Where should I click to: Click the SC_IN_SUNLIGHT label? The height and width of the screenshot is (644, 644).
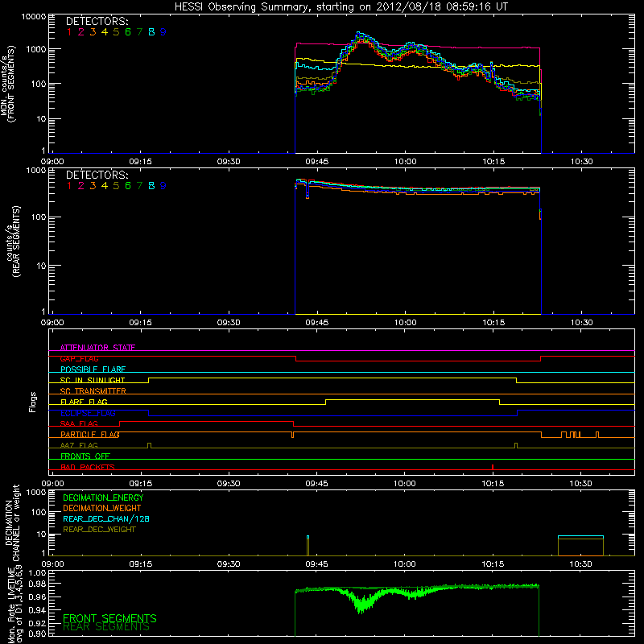click(x=93, y=380)
